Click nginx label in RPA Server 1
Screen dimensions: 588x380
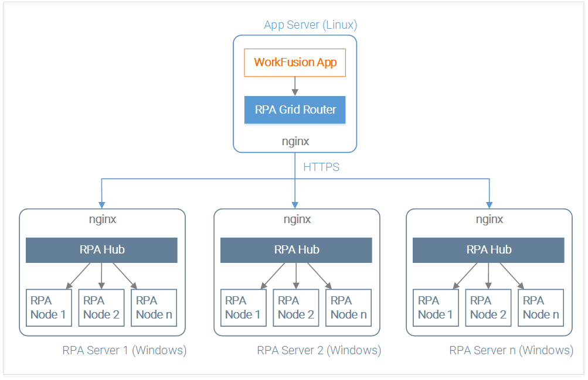point(103,219)
